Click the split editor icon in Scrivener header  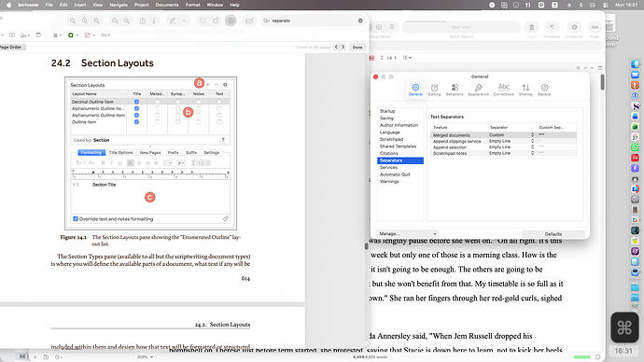click(x=600, y=68)
